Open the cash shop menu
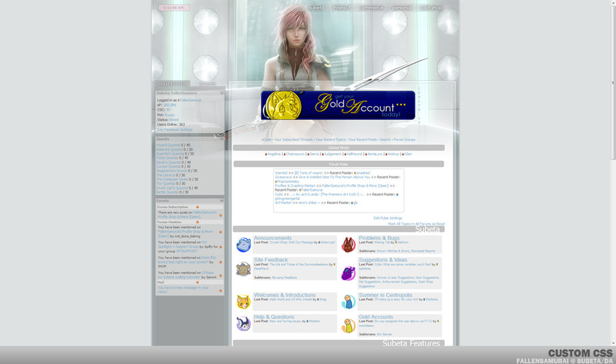The image size is (616, 364). pos(431,8)
